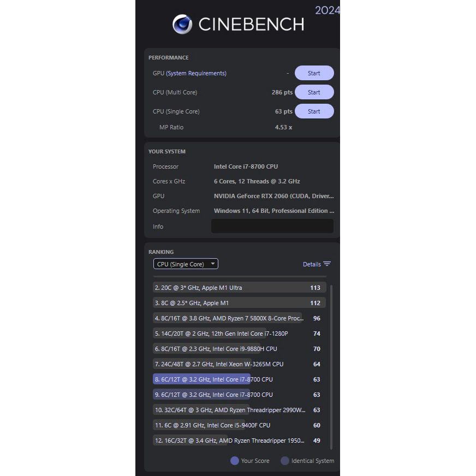The width and height of the screenshot is (476, 476).
Task: Click the PERFORMANCE section heading
Action: tap(169, 58)
